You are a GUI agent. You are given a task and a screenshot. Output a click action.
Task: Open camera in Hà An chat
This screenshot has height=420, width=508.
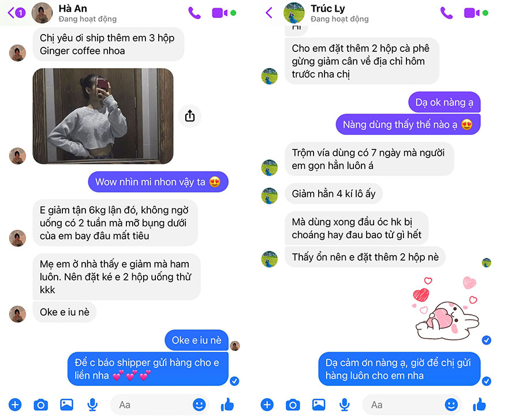tap(41, 405)
